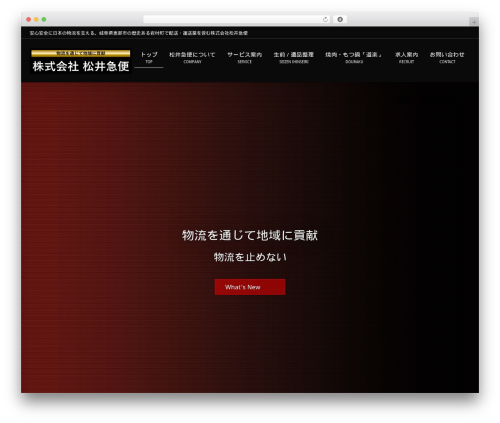Viewport: 500px width, 423px height.
Task: Click the tagline text in the top bar
Action: [x=139, y=33]
